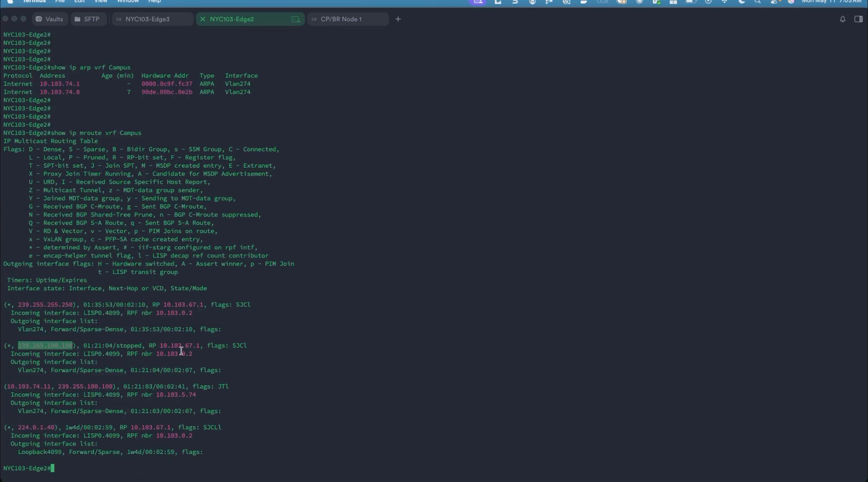Click the menu bar clock

tap(832, 2)
